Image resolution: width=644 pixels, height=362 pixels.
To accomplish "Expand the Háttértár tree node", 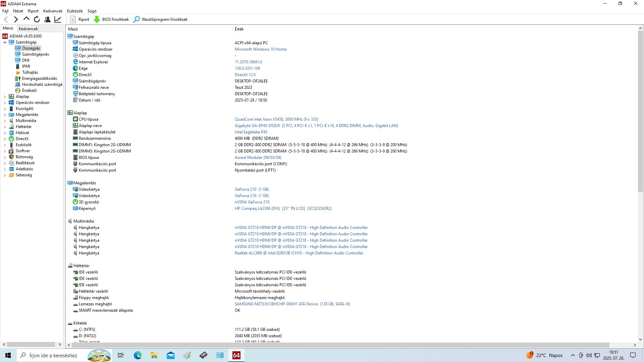I will [5, 127].
